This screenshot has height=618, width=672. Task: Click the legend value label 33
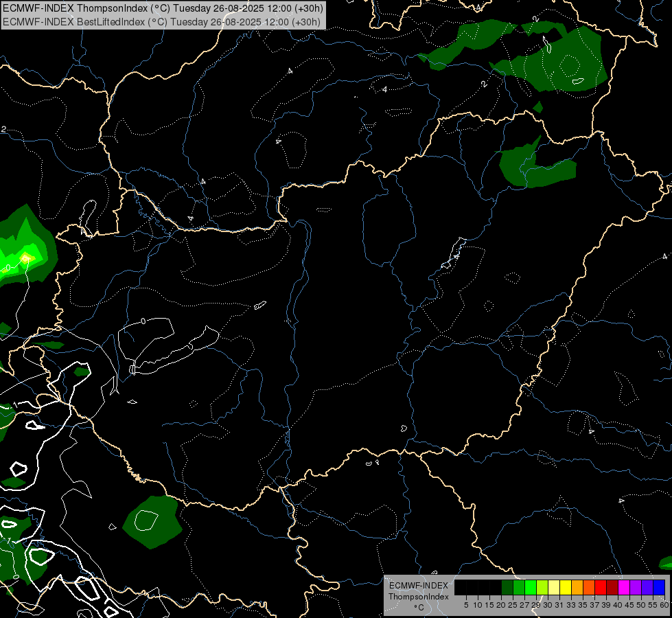click(x=571, y=605)
